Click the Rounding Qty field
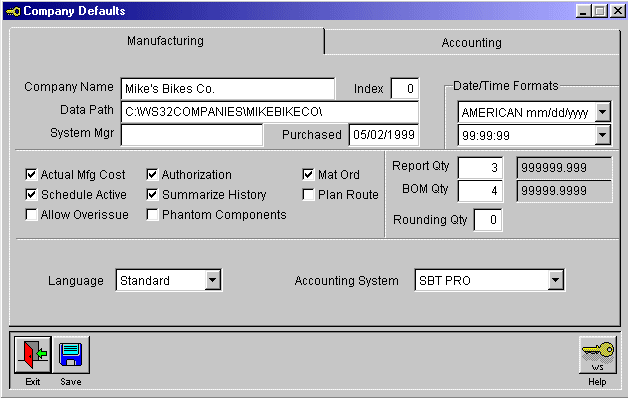Viewport: 628px width, 398px height. pyautogui.click(x=488, y=219)
